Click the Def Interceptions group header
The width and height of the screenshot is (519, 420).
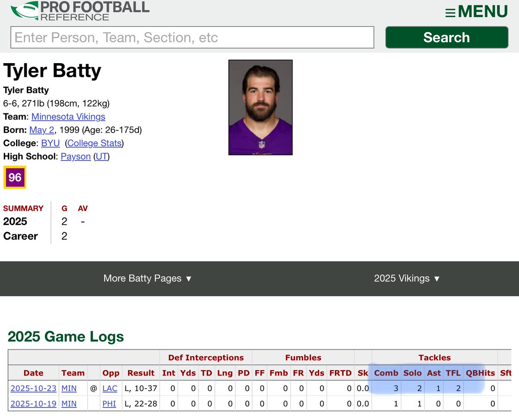[x=206, y=358]
